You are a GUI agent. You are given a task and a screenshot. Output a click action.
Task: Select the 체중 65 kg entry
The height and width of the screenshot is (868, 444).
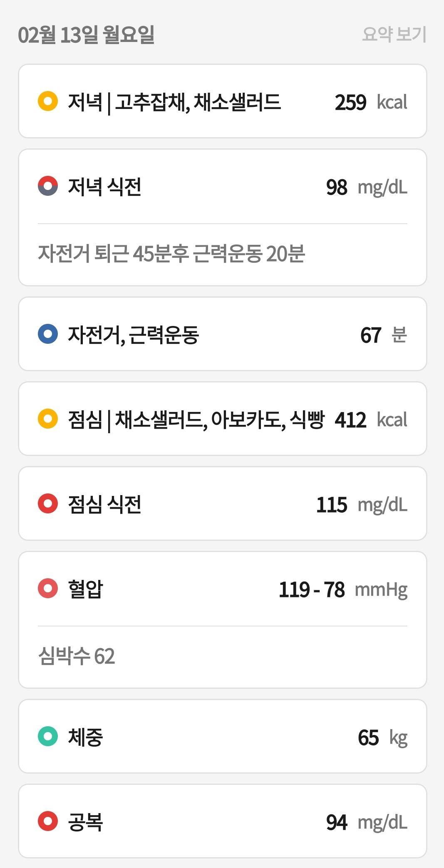click(x=223, y=736)
